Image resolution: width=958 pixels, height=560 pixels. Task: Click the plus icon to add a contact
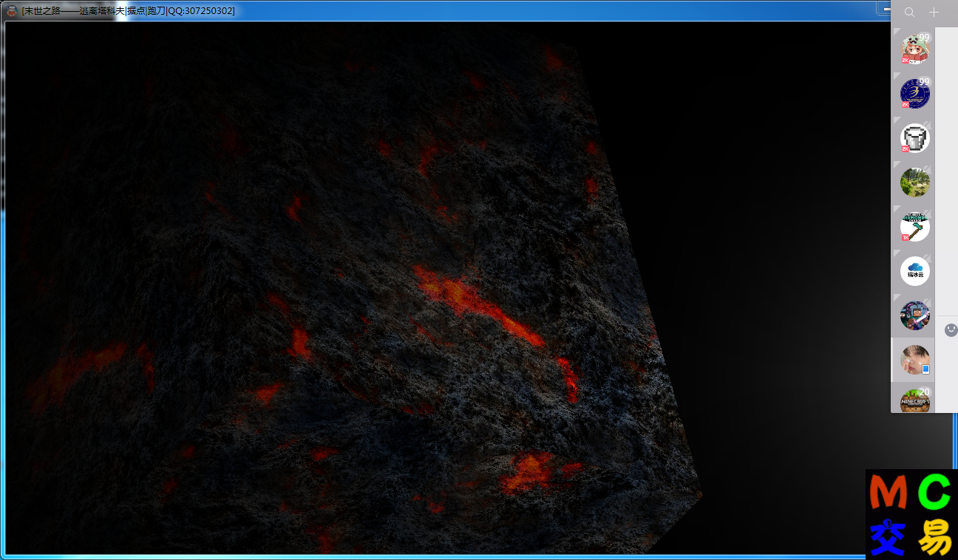tap(934, 13)
